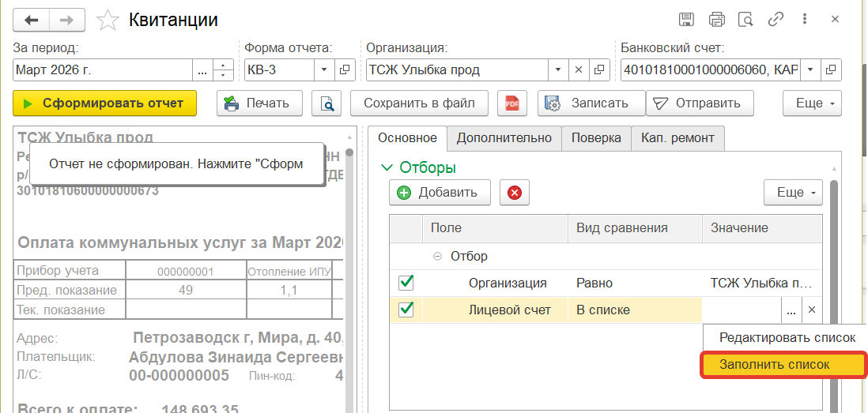The image size is (868, 413).
Task: Click the Отправить button
Action: [x=700, y=103]
